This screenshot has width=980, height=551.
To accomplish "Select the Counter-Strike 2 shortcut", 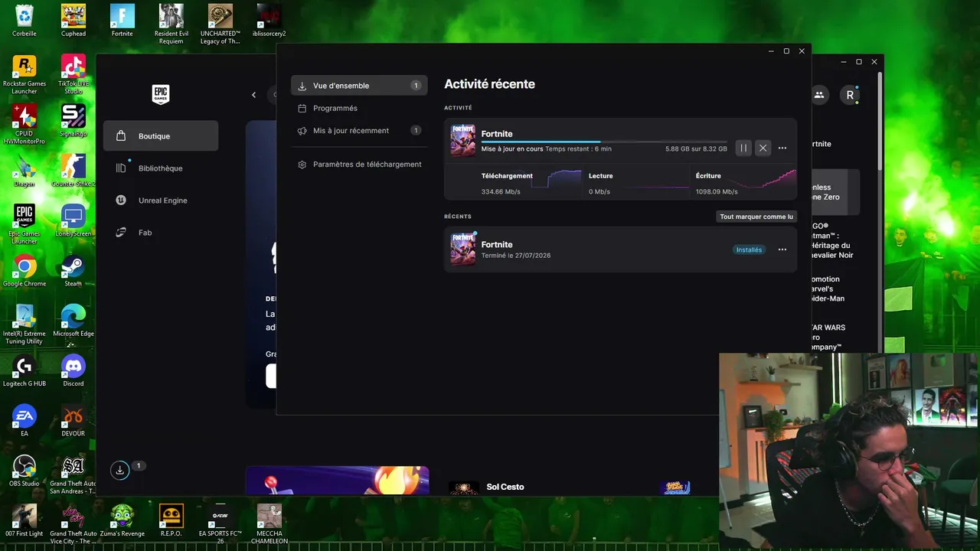I will click(x=73, y=171).
